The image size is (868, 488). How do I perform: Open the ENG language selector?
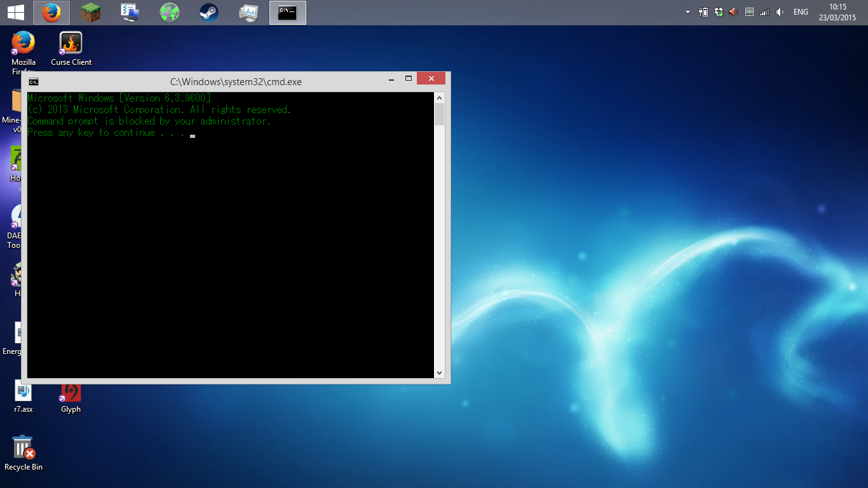pos(800,11)
